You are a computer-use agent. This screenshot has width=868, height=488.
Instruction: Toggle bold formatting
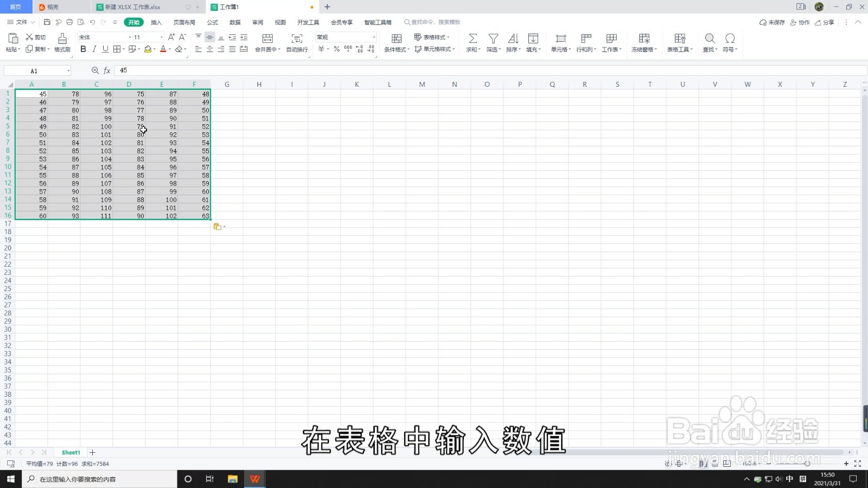click(x=83, y=49)
